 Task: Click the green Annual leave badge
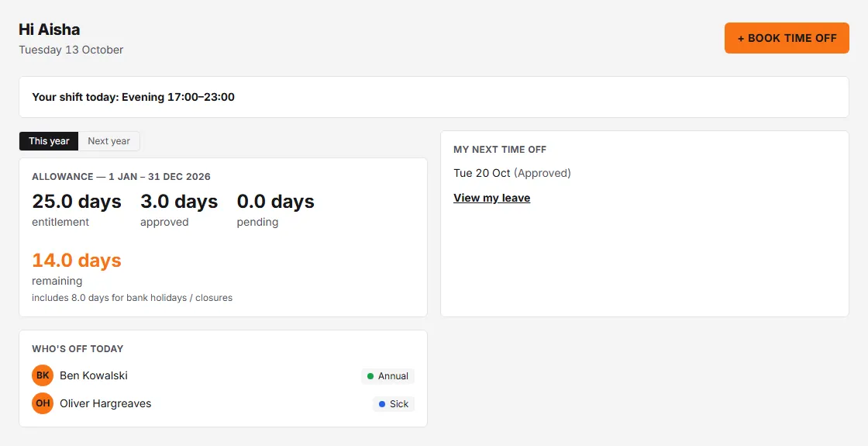pos(387,376)
